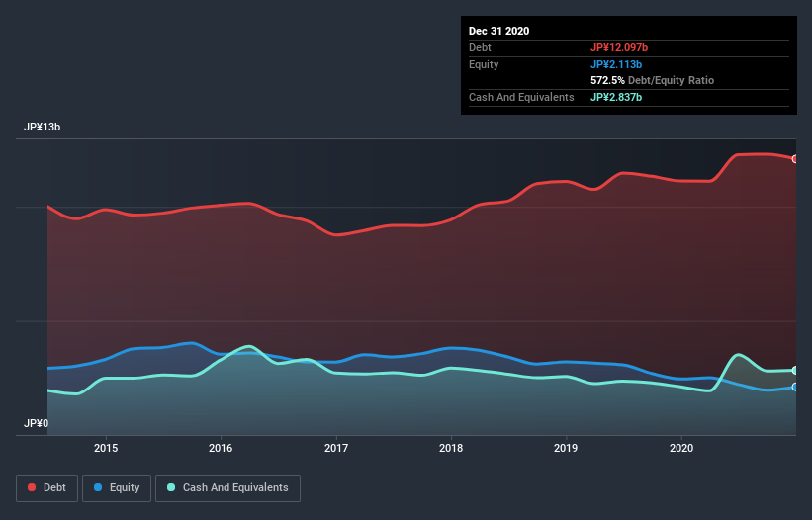Toggle Cash And Equivalents legend button
Screen dimensions: 812x520
(x=227, y=488)
